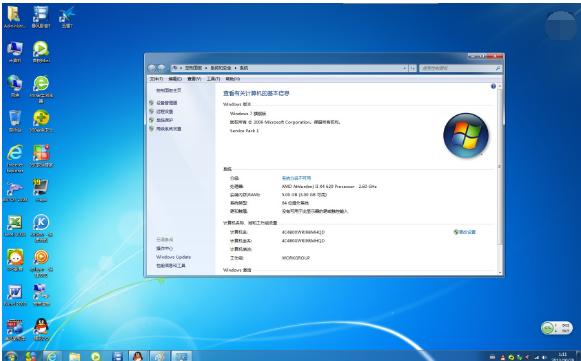Click the search box in System window

coord(460,68)
